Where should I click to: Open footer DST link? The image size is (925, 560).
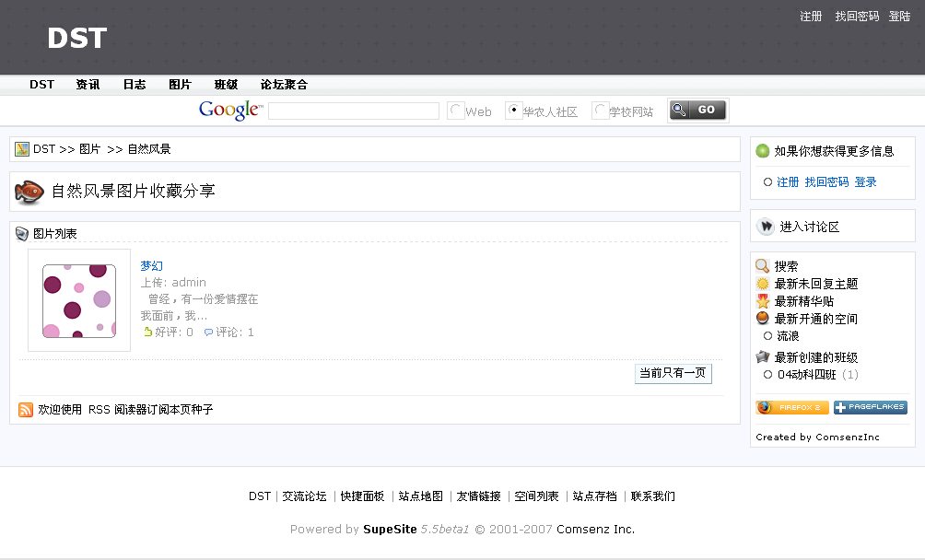click(260, 496)
